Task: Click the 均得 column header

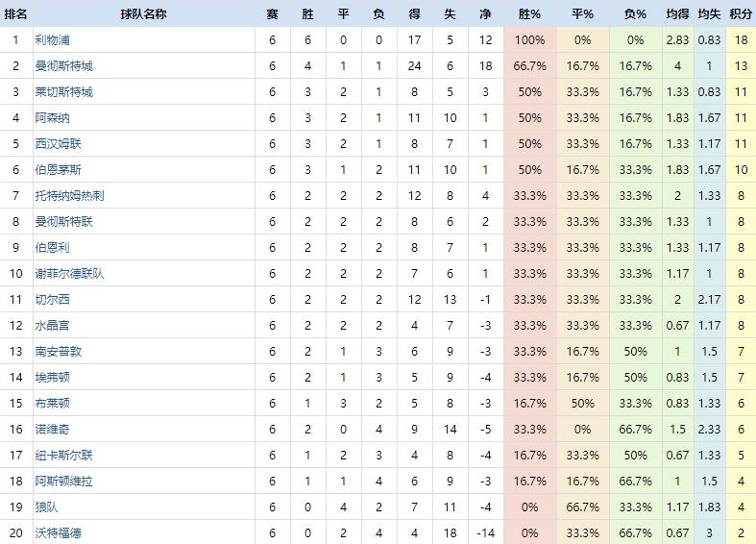Action: tap(677, 14)
